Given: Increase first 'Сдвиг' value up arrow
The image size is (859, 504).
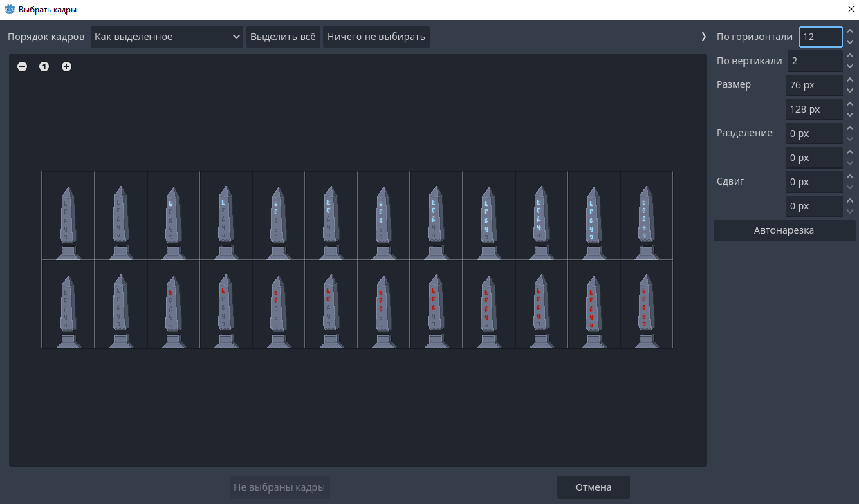Looking at the screenshot, I should tap(850, 176).
